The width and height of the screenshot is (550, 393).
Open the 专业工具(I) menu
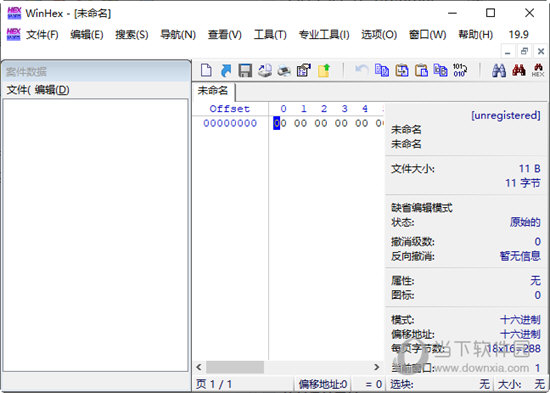point(324,34)
